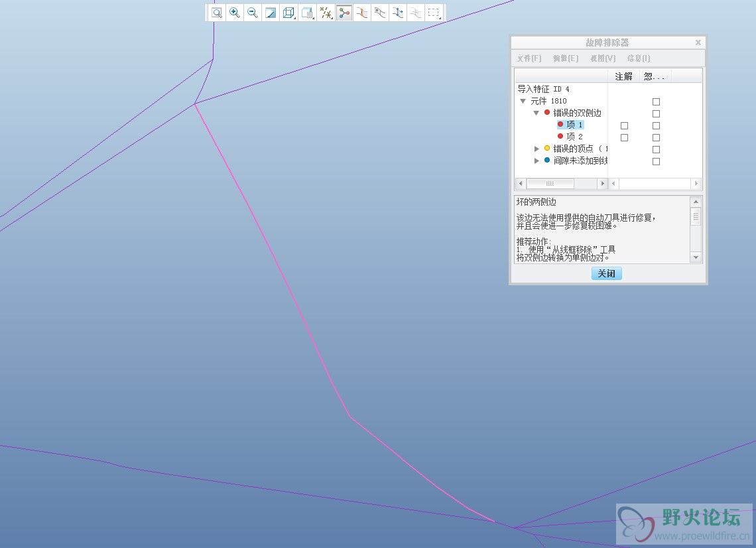Click the frozen surface display icon

380,13
